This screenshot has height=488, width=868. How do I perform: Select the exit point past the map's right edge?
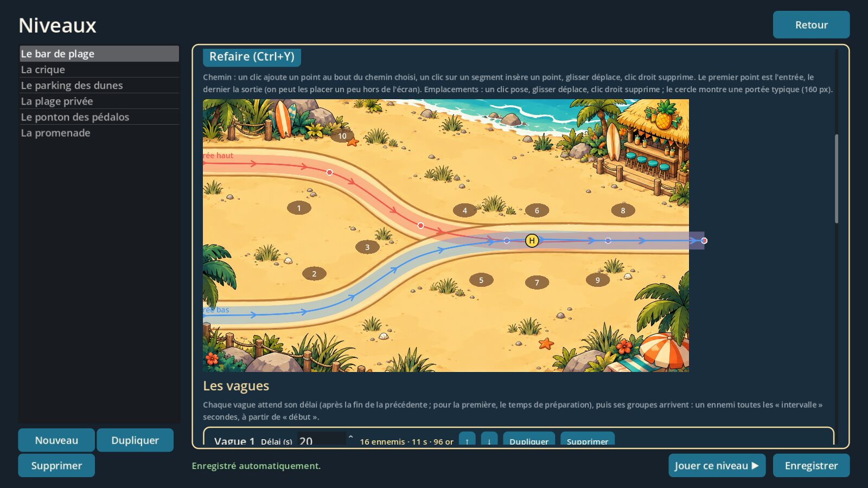coord(704,241)
